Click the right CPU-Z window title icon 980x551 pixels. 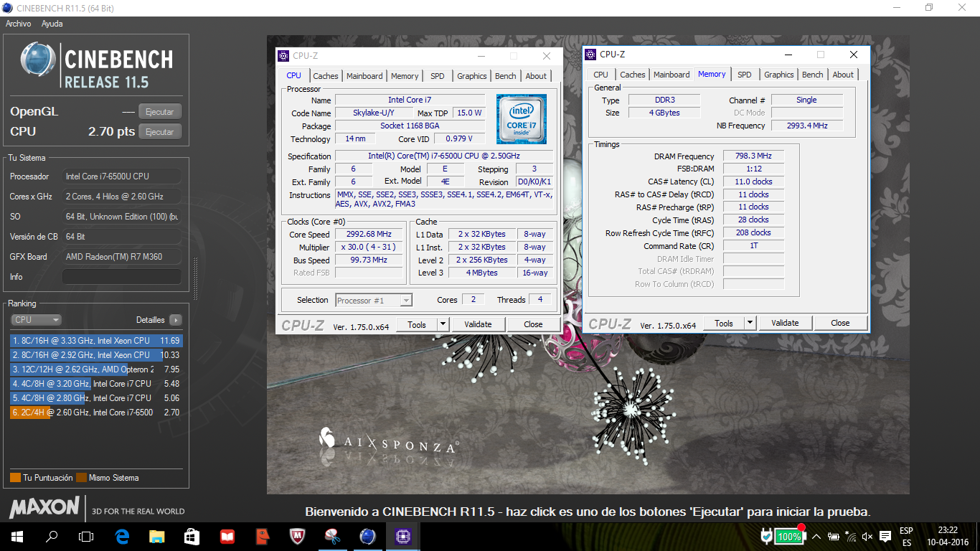tap(590, 54)
